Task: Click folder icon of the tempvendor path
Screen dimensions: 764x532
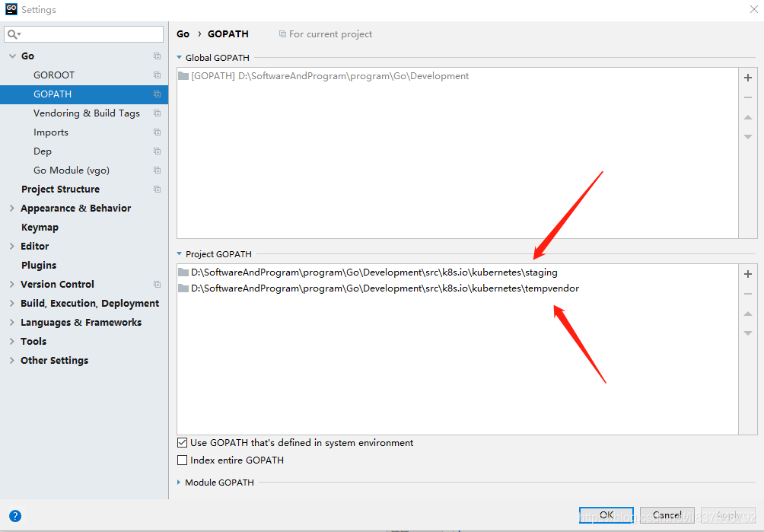Action: pyautogui.click(x=183, y=288)
